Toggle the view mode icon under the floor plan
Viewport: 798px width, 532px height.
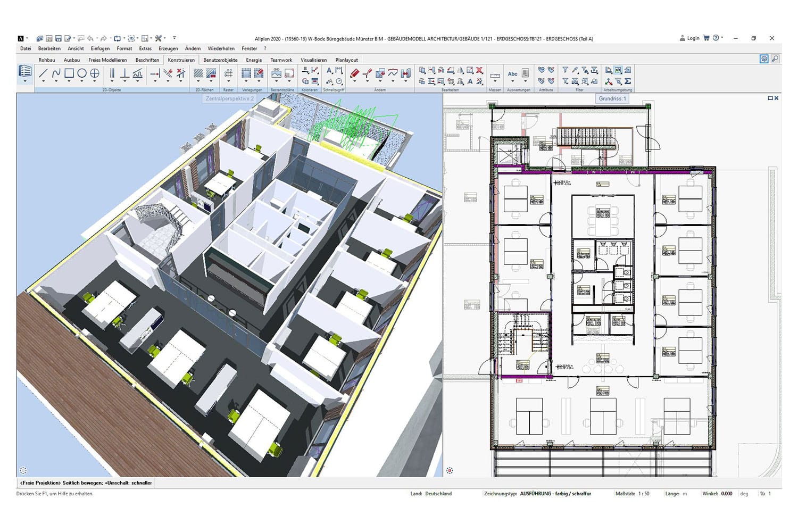[x=450, y=471]
